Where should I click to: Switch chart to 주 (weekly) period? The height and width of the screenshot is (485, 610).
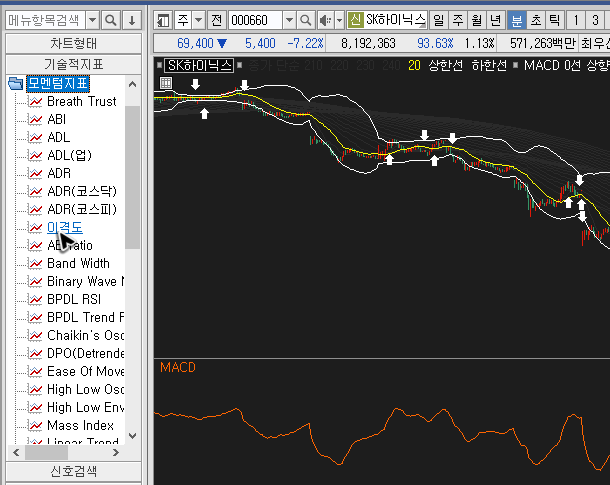point(458,20)
